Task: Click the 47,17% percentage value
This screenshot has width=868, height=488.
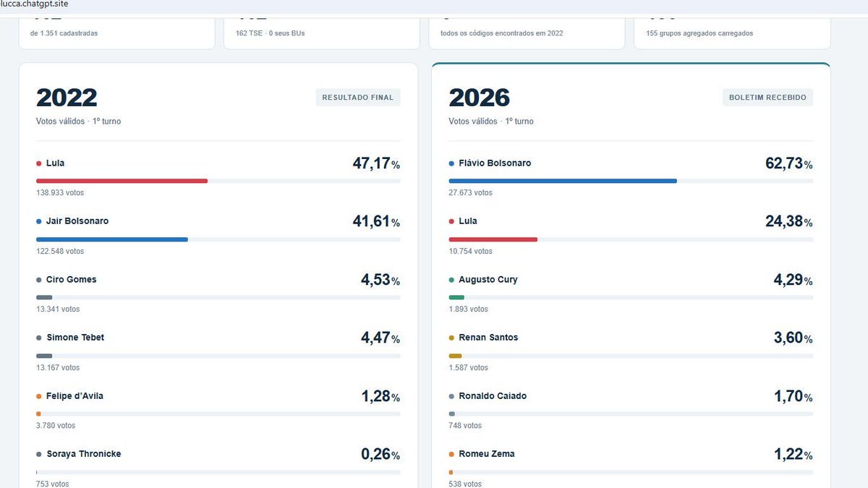Action: [376, 163]
